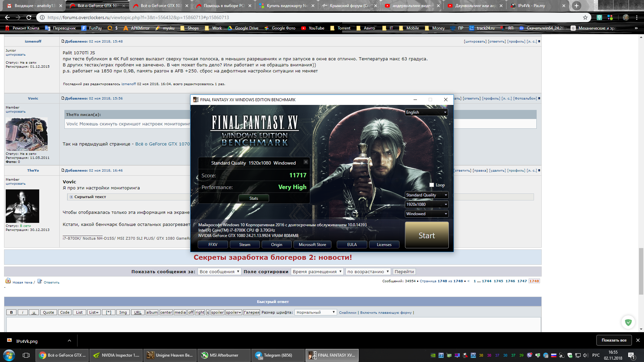The height and width of the screenshot is (362, 644).
Task: Open new browser tab with plus icon
Action: [577, 6]
